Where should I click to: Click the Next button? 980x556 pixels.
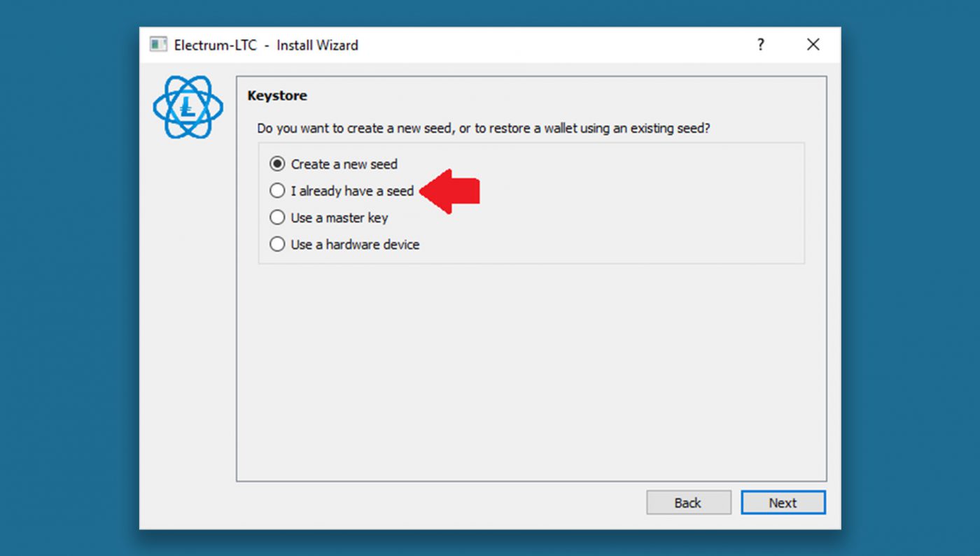click(x=783, y=503)
